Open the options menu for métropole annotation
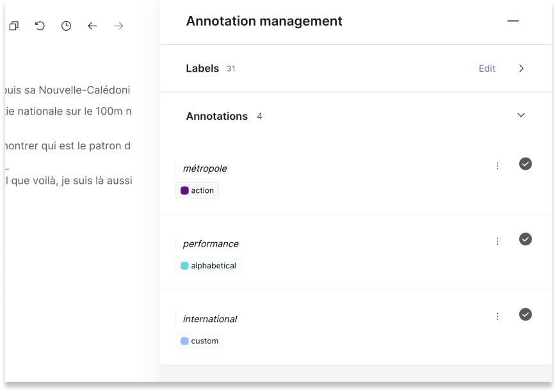Image resolution: width=557 pixels, height=392 pixels. tap(497, 165)
